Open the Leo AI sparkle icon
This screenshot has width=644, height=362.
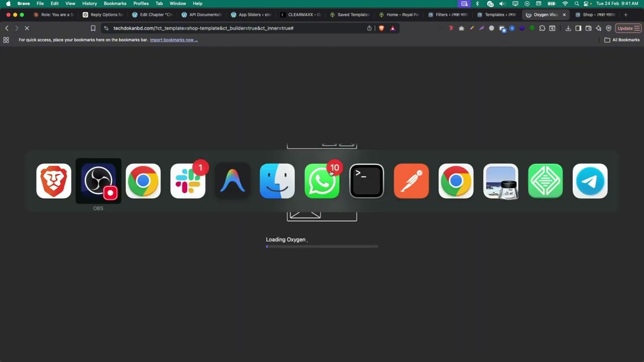pyautogui.click(x=598, y=28)
